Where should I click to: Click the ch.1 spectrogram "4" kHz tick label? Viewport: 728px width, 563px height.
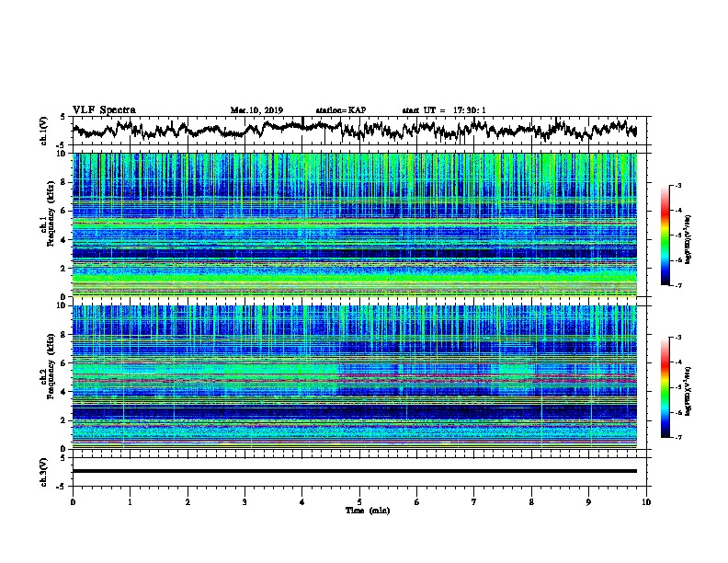coord(64,240)
